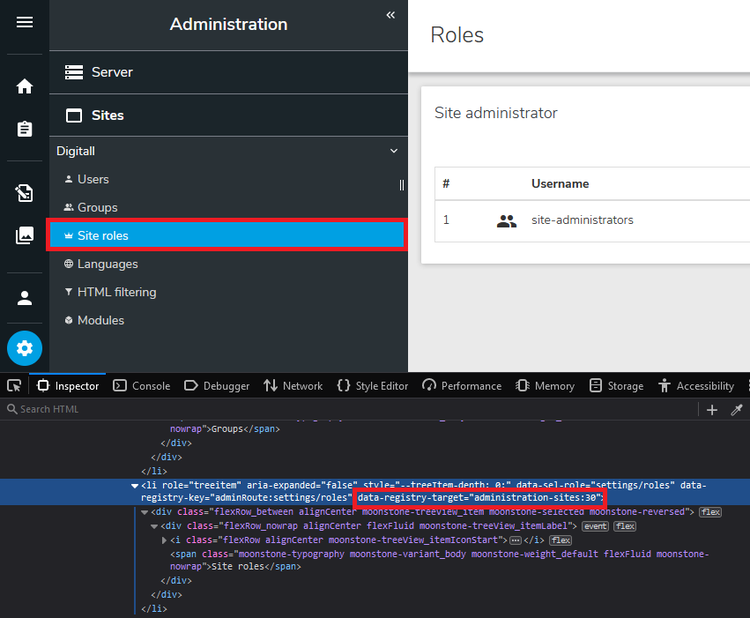Click the ellipsis badge inside the i element
Image resolution: width=750 pixels, height=618 pixels.
tap(515, 541)
